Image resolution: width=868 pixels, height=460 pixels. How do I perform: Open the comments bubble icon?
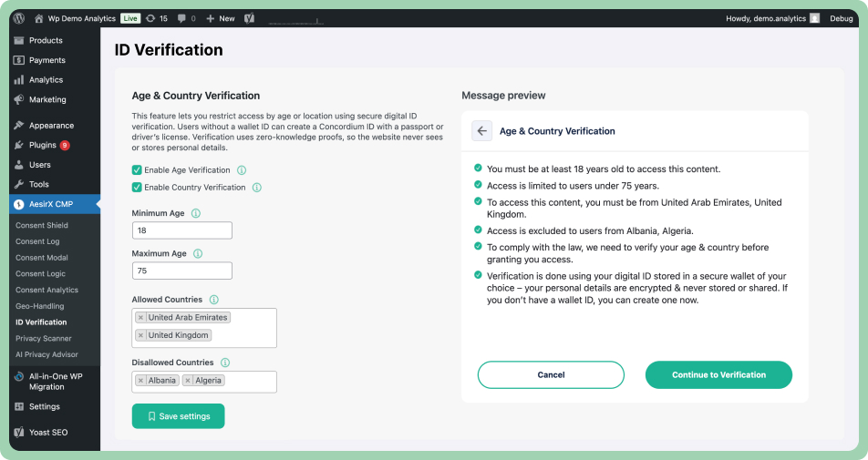point(184,18)
